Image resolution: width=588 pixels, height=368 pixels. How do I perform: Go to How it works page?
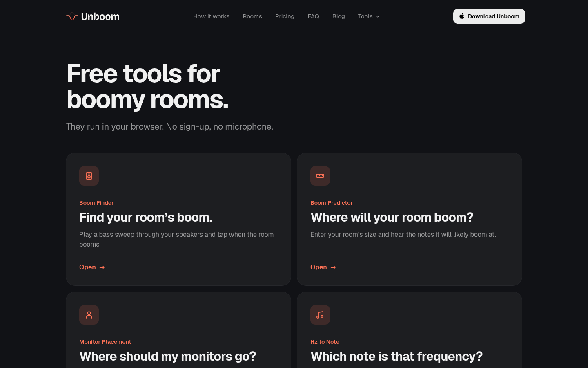pyautogui.click(x=212, y=16)
